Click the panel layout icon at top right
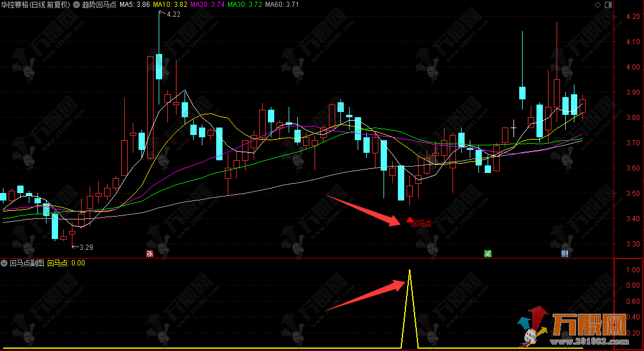 608,5
